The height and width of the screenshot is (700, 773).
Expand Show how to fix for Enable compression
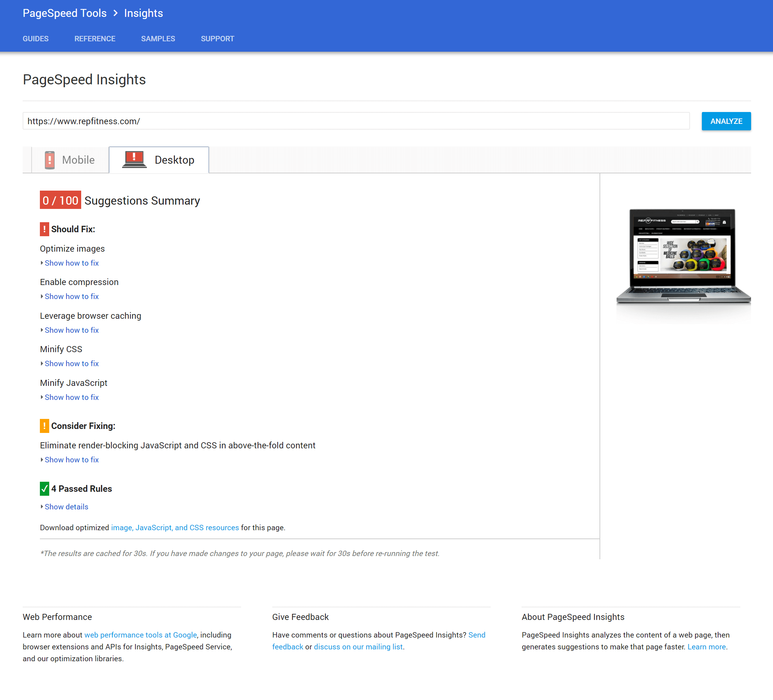pyautogui.click(x=72, y=296)
